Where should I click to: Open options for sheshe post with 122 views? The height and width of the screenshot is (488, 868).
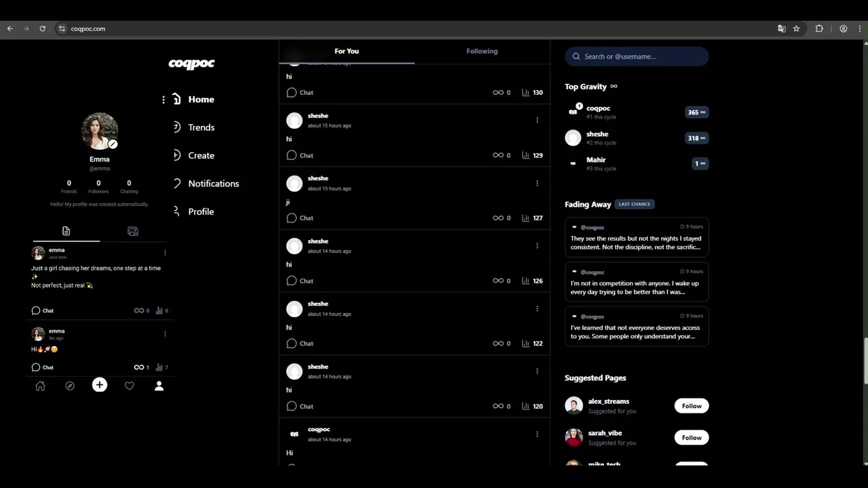537,308
